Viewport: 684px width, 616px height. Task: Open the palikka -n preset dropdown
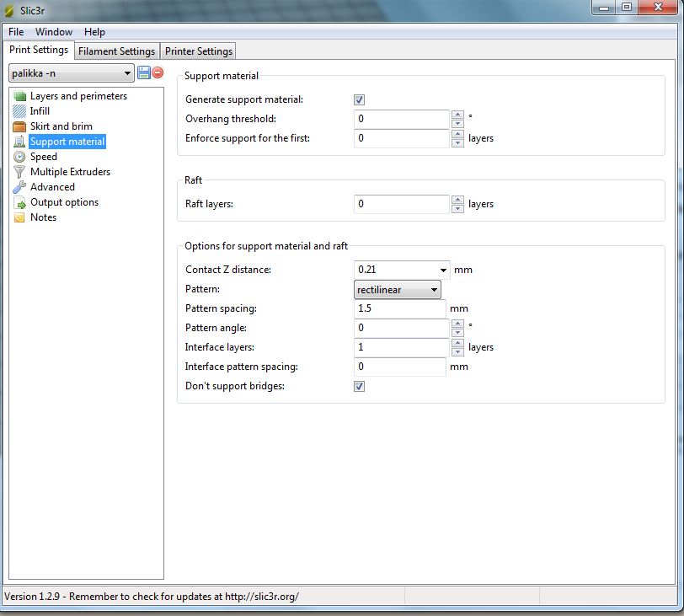pos(72,73)
